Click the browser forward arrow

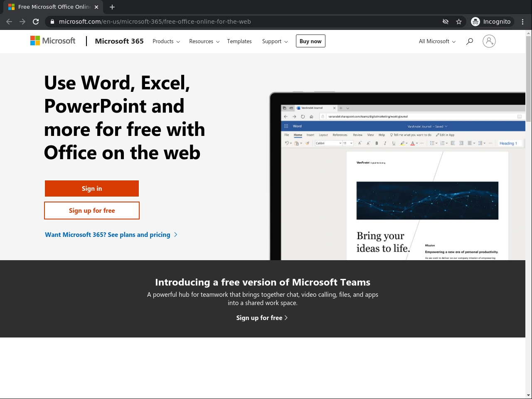[x=22, y=22]
